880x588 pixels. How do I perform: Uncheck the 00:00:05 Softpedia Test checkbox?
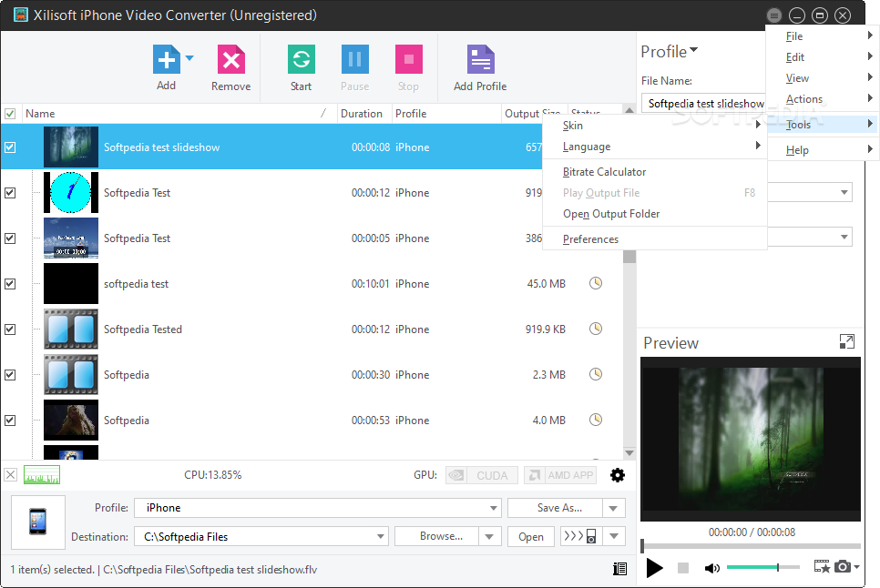(x=10, y=238)
